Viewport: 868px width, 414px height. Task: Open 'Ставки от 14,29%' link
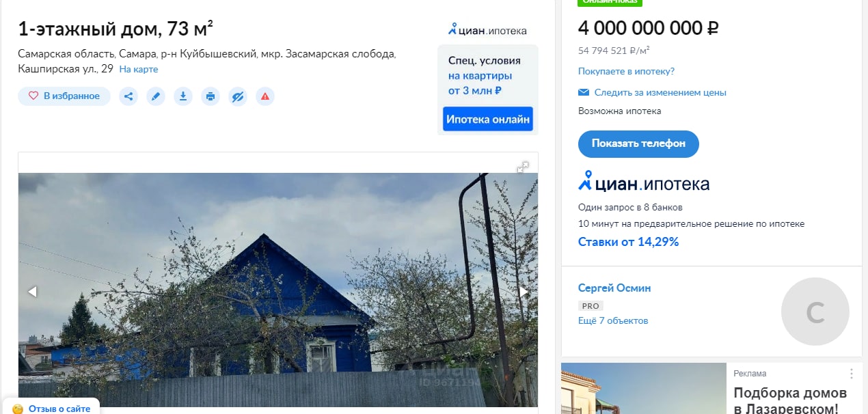click(629, 241)
